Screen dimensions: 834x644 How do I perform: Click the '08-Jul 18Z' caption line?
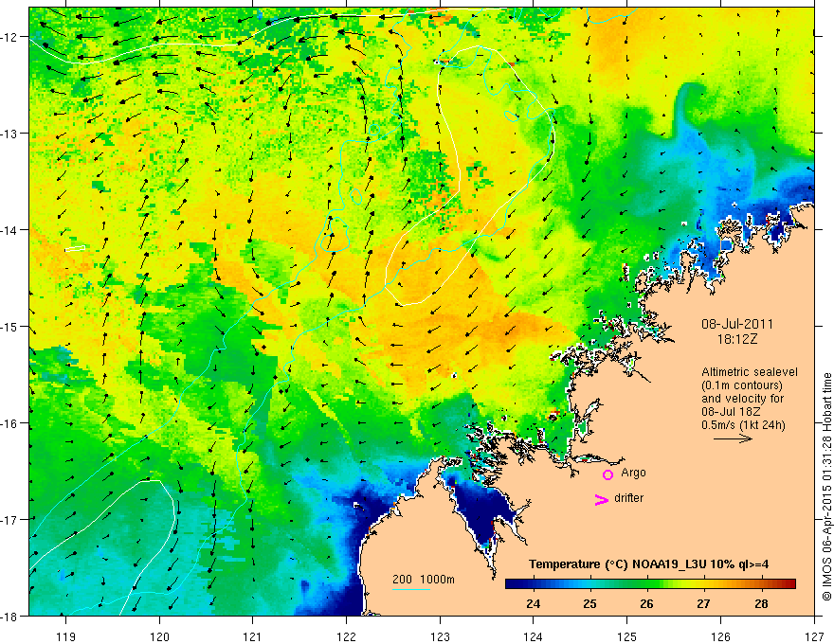pos(731,411)
